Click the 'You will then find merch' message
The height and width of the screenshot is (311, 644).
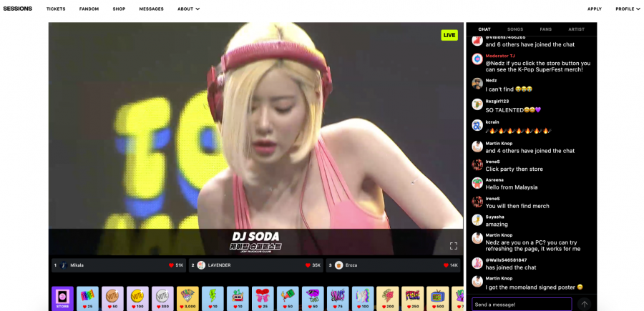517,206
